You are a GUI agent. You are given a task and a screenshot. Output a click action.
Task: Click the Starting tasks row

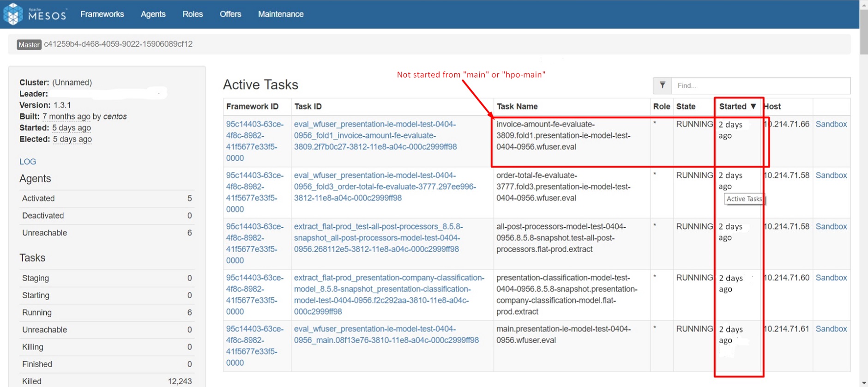(107, 295)
